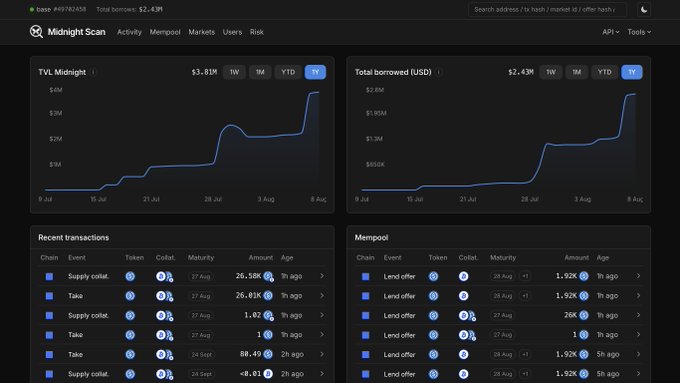Click the Midnight Scan logo icon
The width and height of the screenshot is (680, 383).
36,32
